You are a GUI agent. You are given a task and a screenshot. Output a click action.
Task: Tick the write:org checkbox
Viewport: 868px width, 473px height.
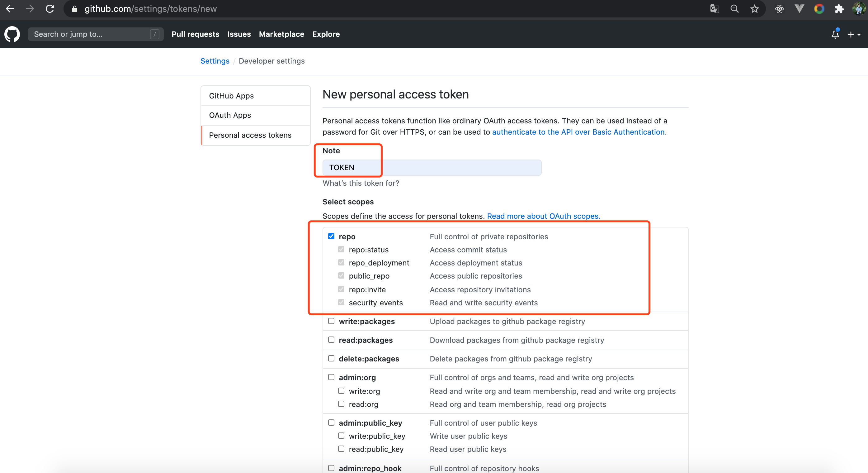[x=341, y=391]
